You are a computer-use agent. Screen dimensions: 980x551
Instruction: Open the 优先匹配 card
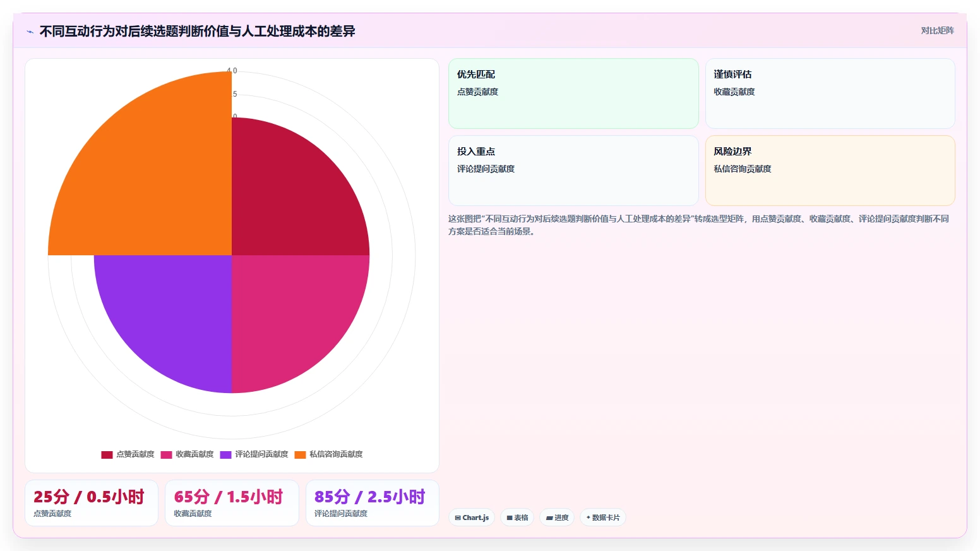573,94
